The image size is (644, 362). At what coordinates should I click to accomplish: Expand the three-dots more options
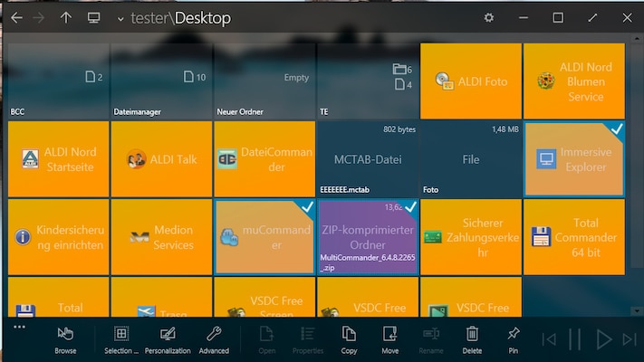click(19, 326)
